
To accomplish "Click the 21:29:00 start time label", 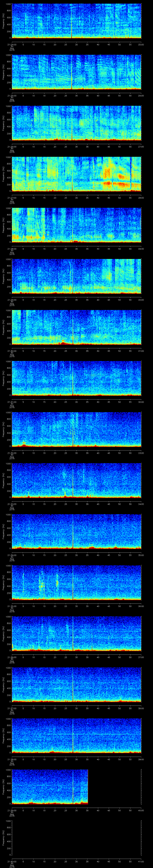I will (12, 300).
